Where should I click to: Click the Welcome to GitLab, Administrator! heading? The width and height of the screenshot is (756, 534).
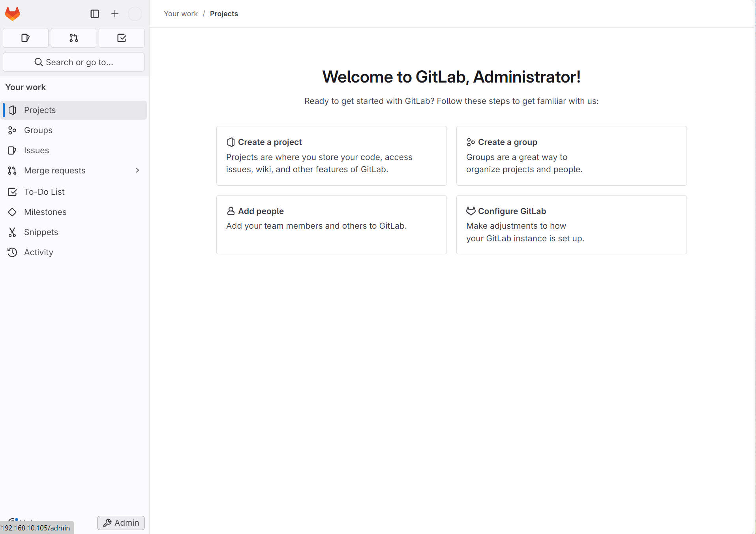coord(452,77)
